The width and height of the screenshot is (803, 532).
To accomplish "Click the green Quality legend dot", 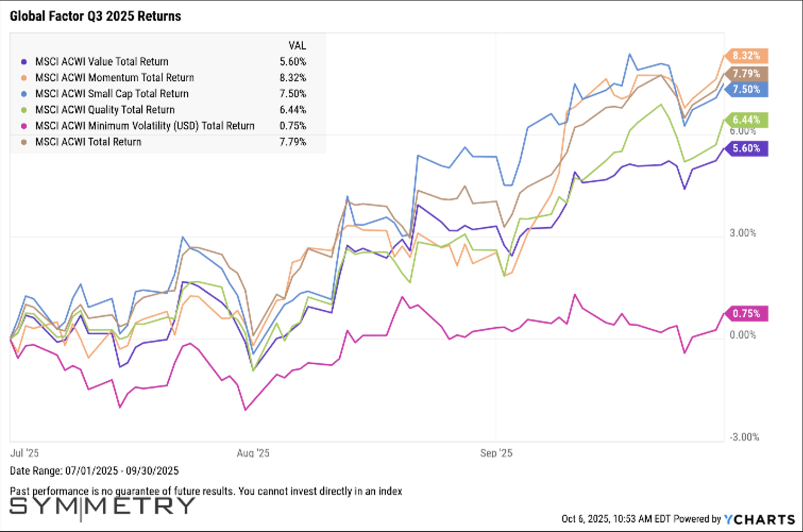I will click(23, 110).
